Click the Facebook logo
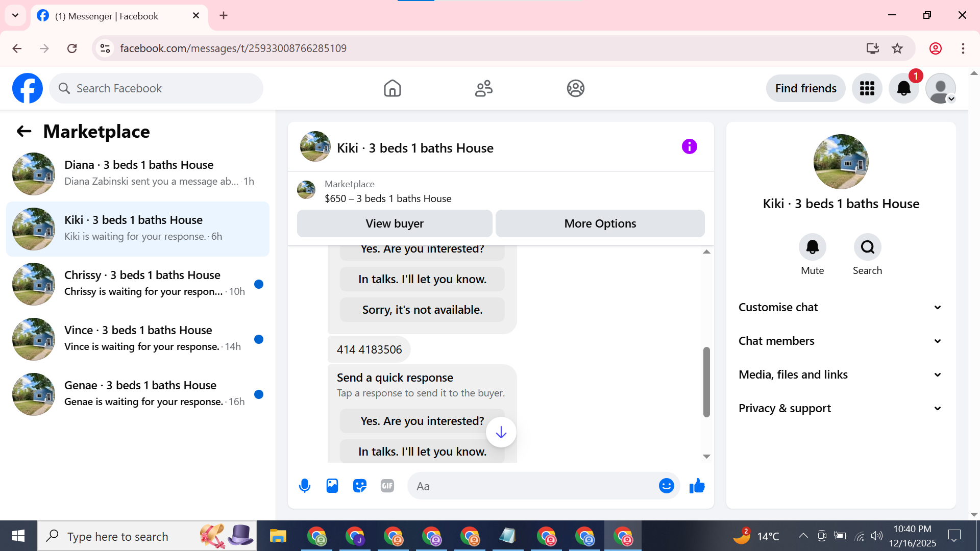Image resolution: width=980 pixels, height=551 pixels. point(28,88)
